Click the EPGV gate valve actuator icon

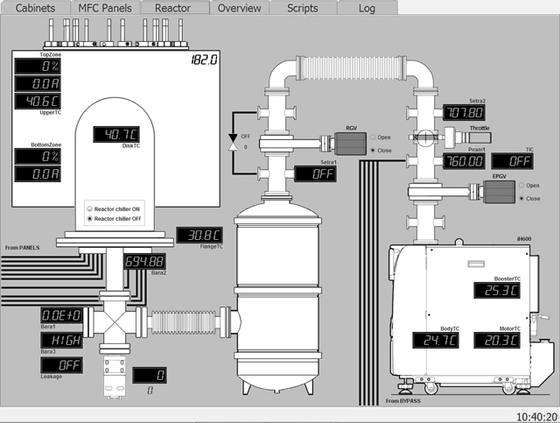point(499,192)
